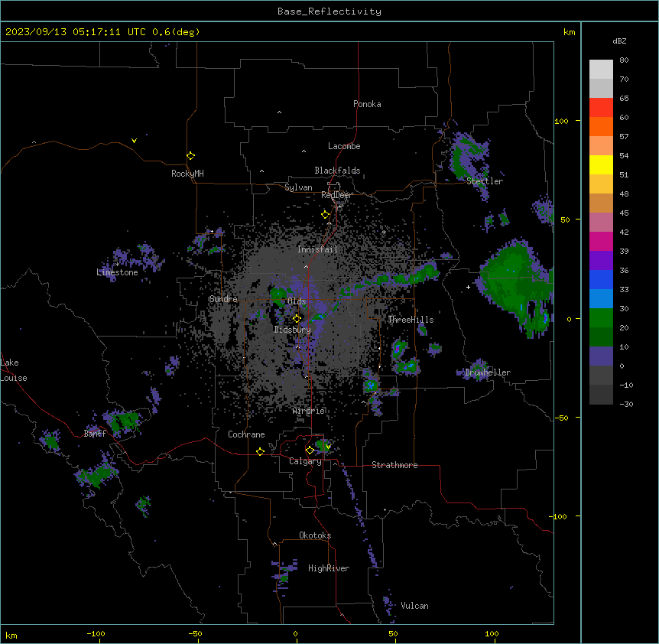Click the Drumheller city label
The image size is (659, 644).
488,372
